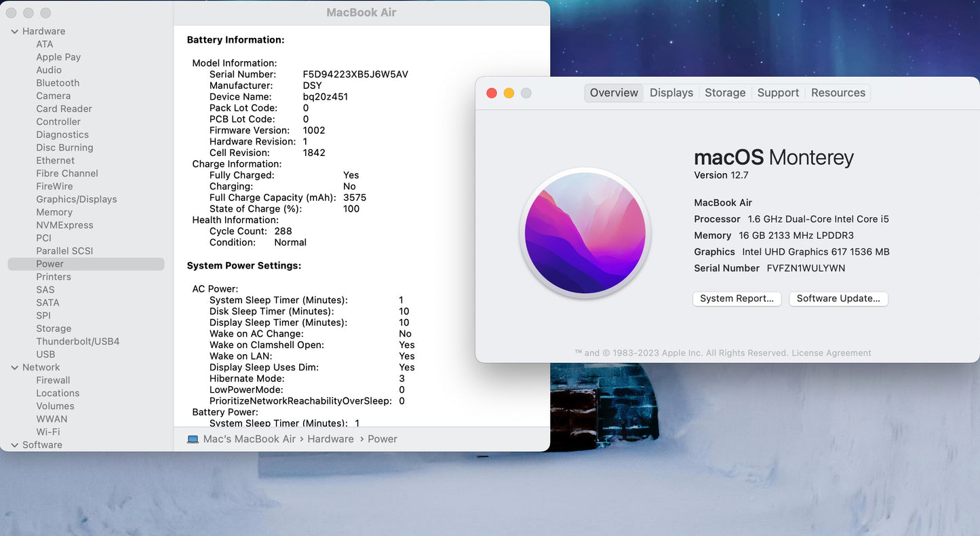Choose Thunderbolt/USB4 from the sidebar
The image size is (980, 536).
(x=77, y=341)
